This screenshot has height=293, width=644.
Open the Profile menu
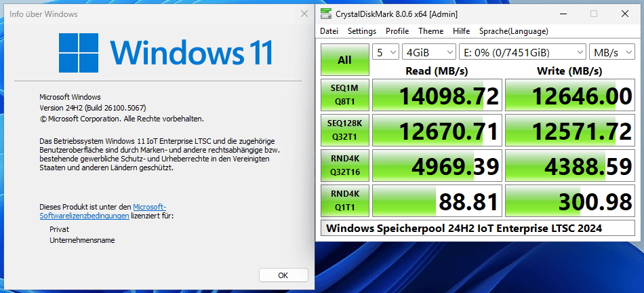(397, 31)
